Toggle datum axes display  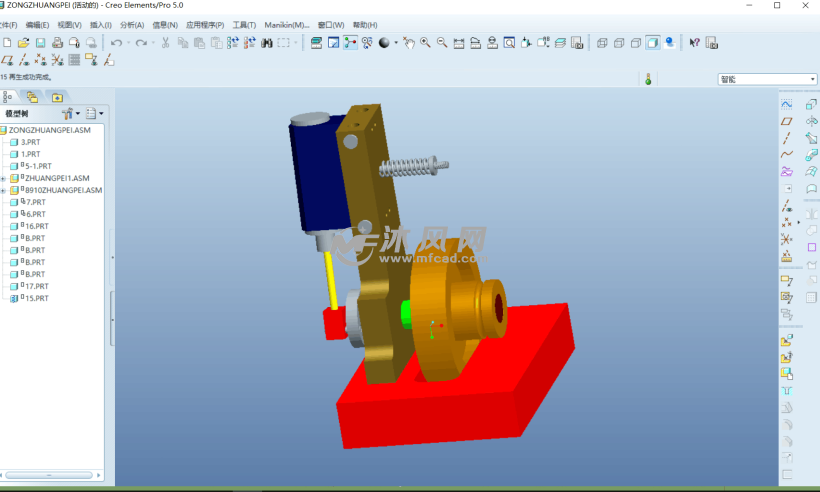point(24,60)
